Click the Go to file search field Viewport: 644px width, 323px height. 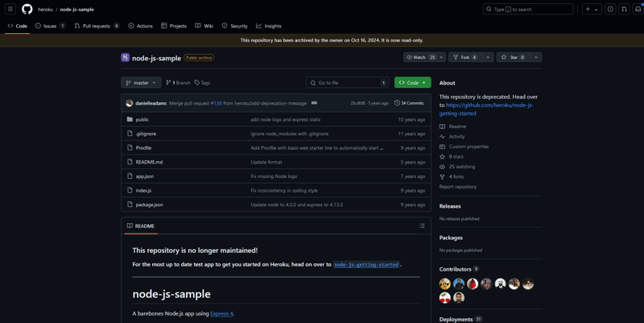[346, 83]
